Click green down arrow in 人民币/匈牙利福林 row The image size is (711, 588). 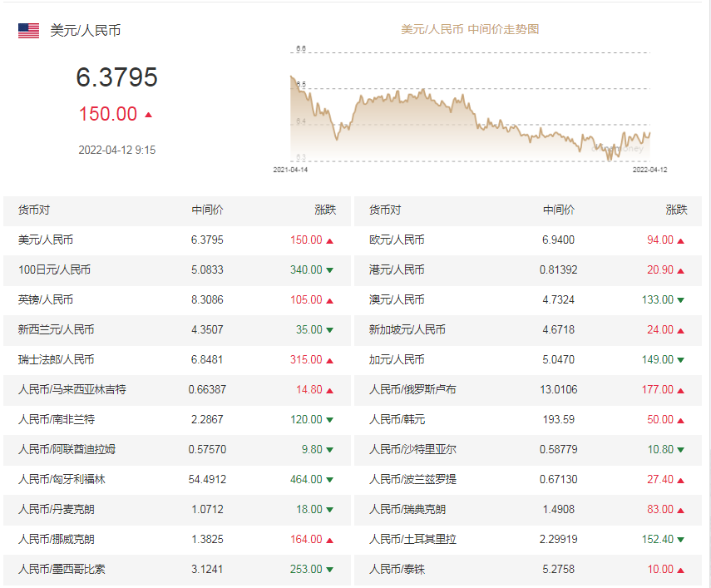coord(330,480)
